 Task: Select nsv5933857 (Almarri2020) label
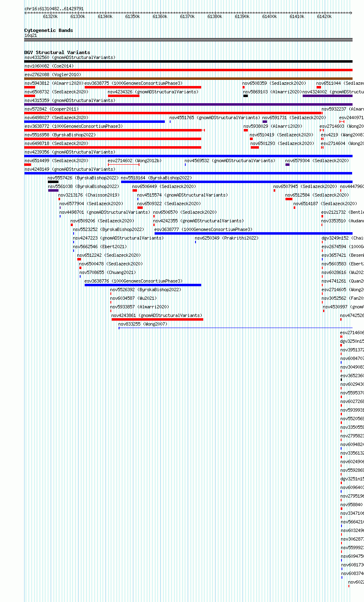pyautogui.click(x=139, y=307)
